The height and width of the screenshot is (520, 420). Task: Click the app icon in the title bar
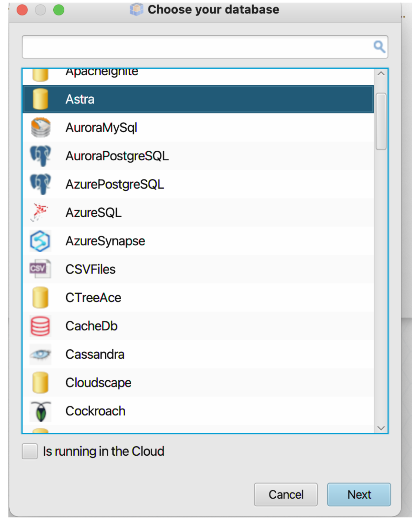(x=136, y=9)
